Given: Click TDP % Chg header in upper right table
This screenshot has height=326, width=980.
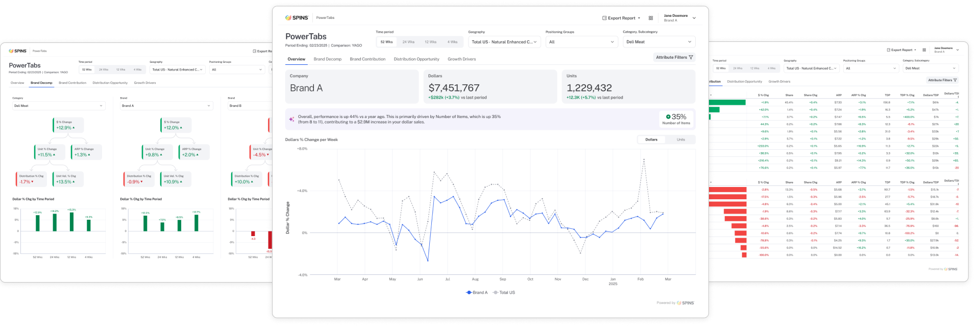Looking at the screenshot, I should coord(907,95).
